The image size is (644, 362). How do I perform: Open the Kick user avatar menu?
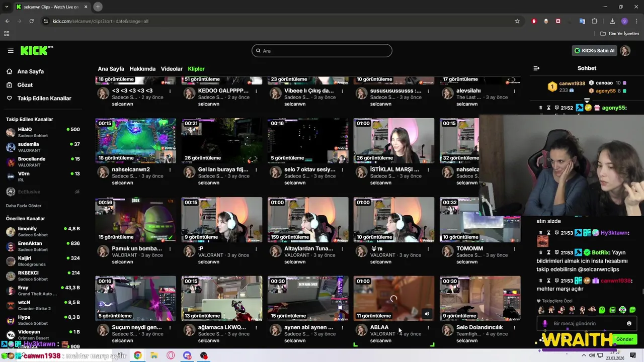tap(625, 51)
